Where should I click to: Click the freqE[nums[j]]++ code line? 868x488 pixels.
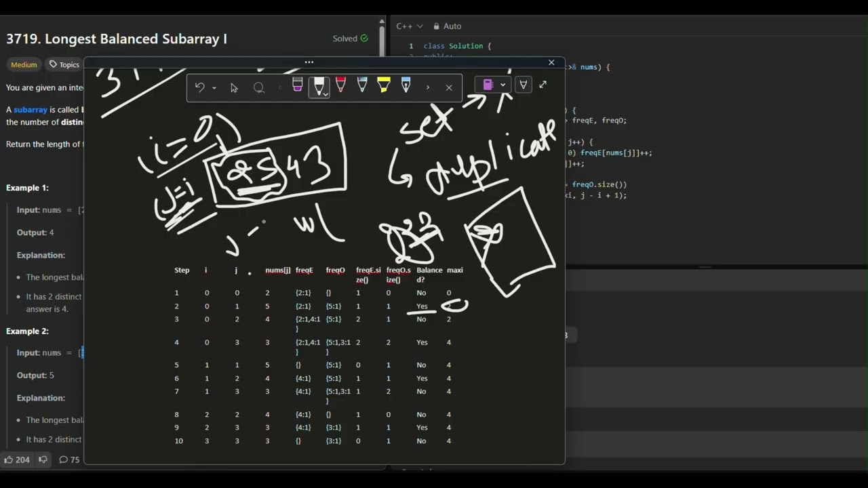616,153
